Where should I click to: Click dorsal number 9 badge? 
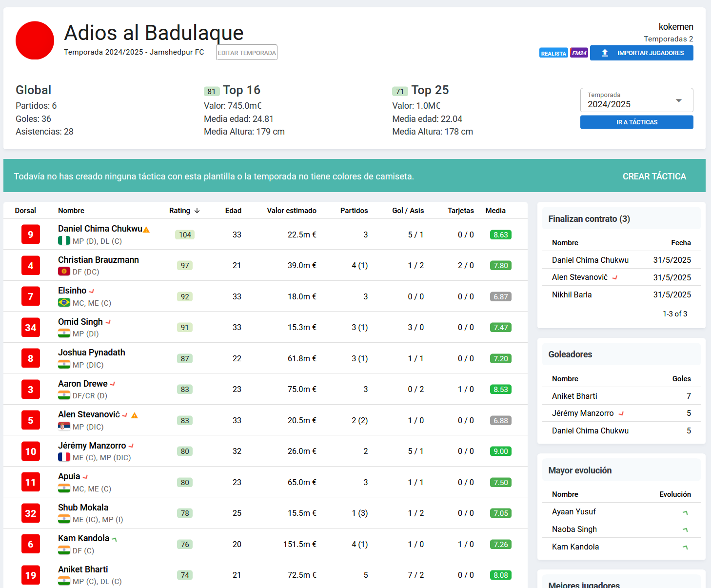point(31,235)
